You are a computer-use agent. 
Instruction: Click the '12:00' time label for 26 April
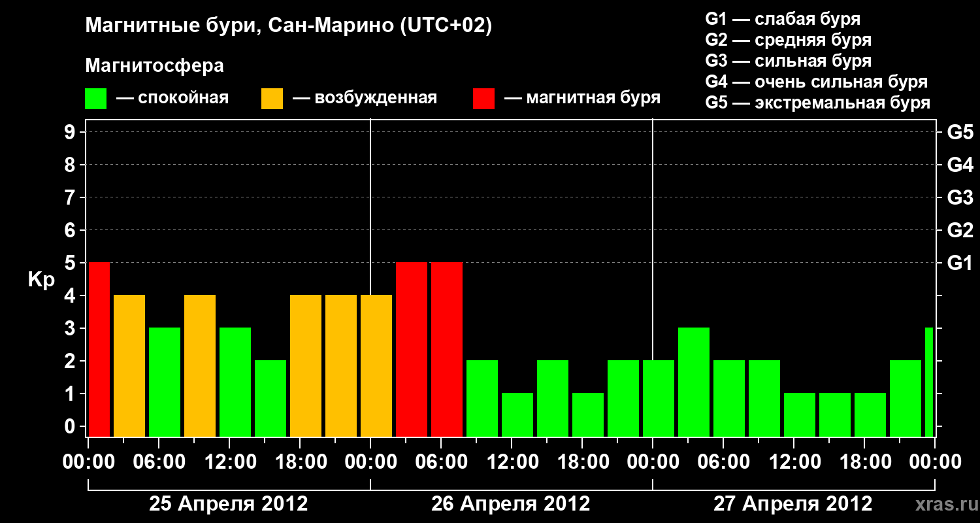pos(512,462)
